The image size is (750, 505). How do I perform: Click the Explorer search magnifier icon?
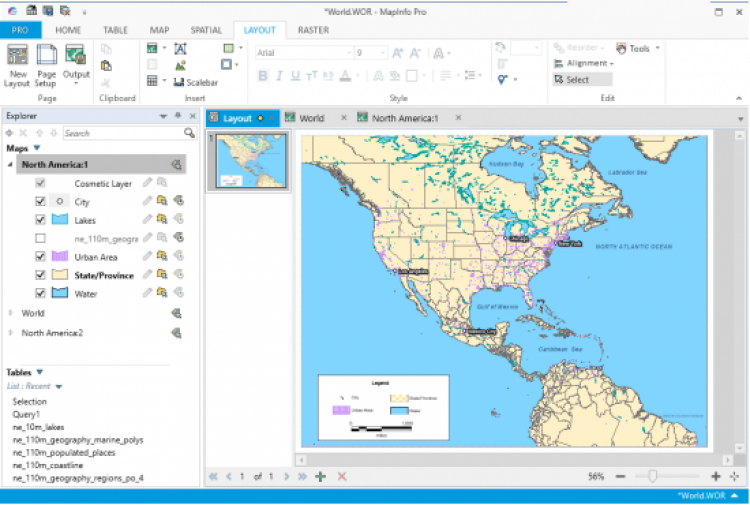(189, 133)
